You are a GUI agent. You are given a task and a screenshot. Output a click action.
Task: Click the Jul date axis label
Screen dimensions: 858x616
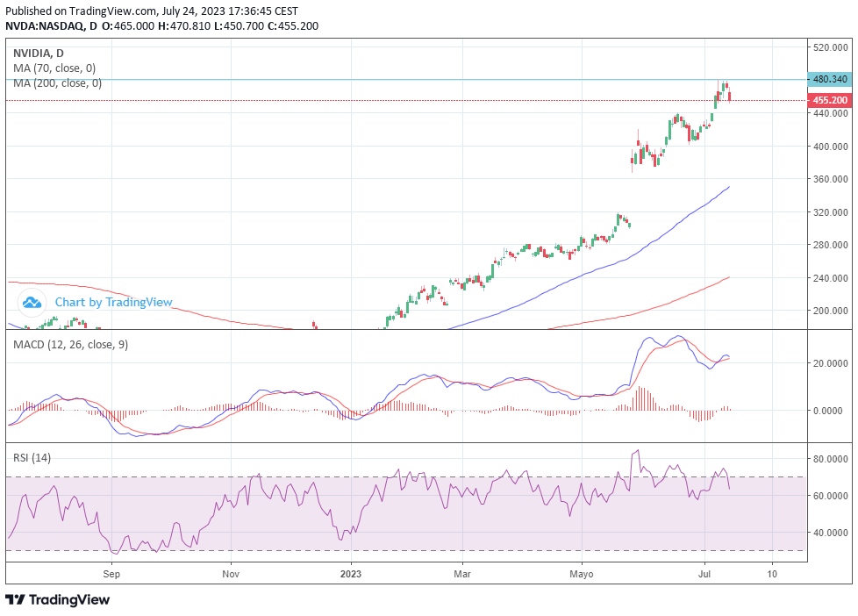pos(704,574)
